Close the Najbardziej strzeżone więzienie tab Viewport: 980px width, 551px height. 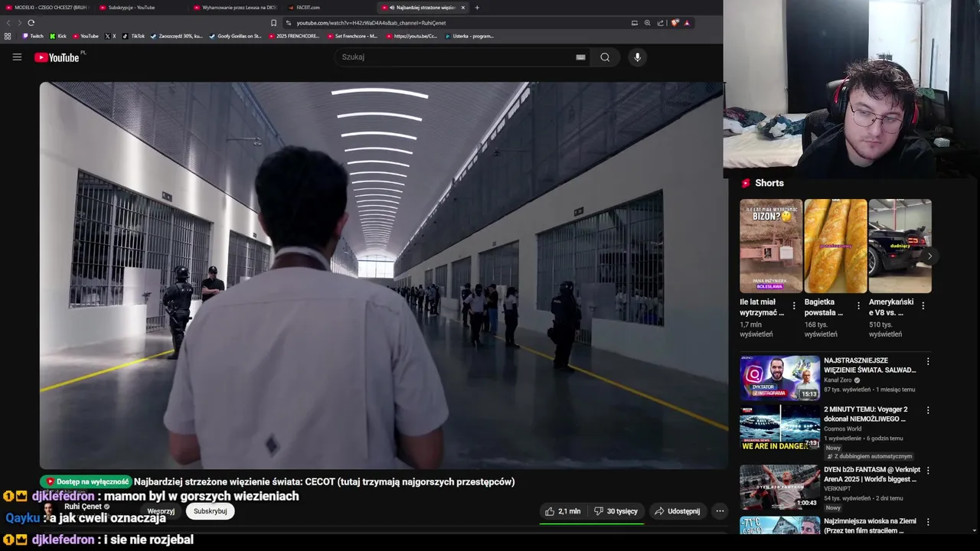[462, 8]
